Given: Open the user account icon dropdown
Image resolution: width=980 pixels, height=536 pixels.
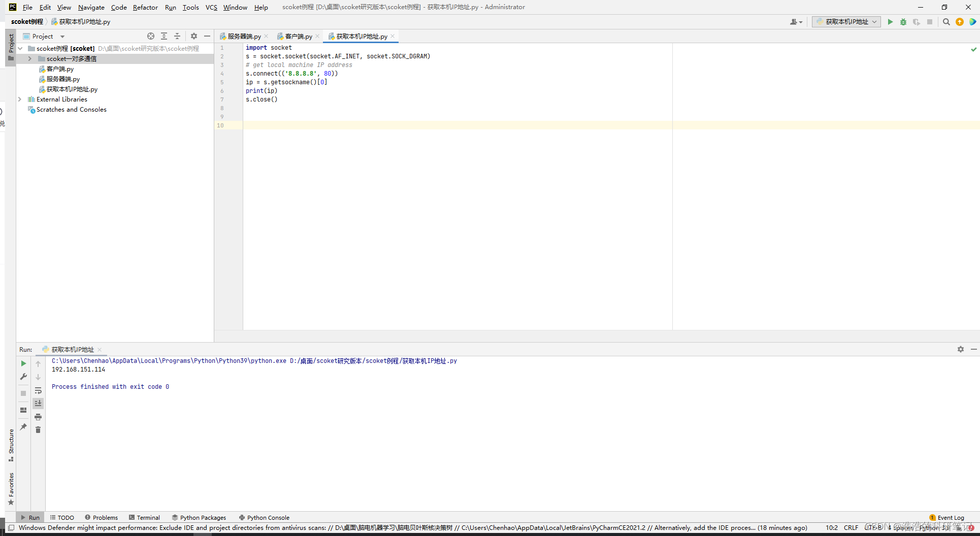Looking at the screenshot, I should point(796,22).
